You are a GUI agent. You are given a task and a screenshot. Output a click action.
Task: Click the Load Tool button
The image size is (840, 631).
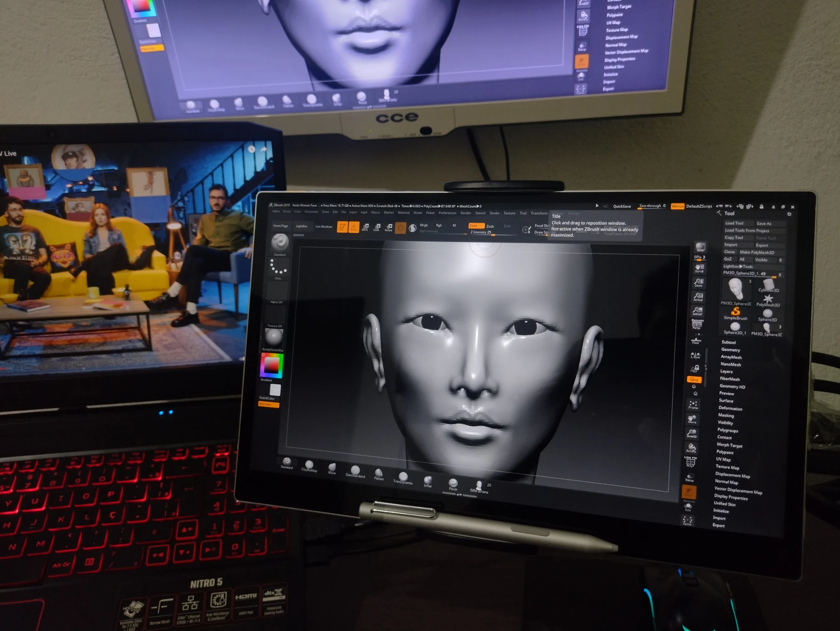[734, 223]
